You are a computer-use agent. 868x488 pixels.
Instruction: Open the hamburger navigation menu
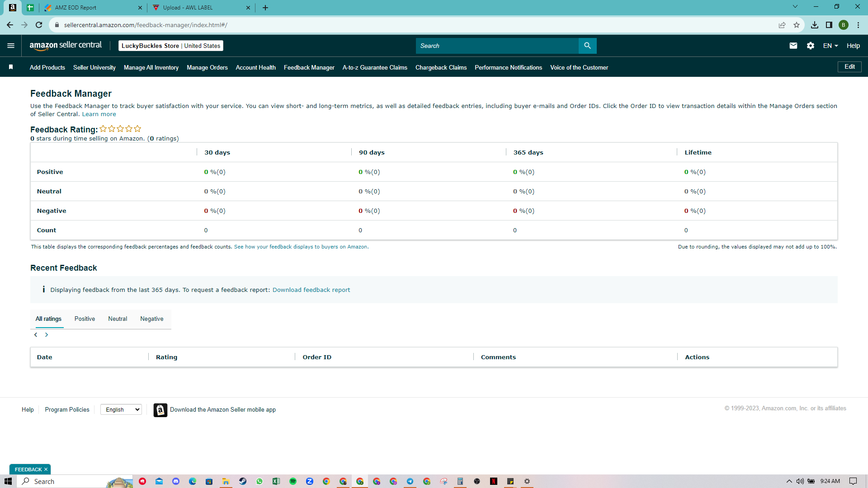(x=11, y=46)
